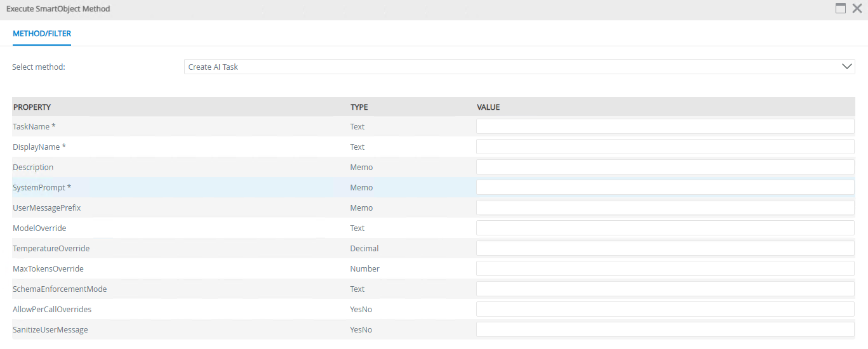Focus the ModelOverride value field
Screen dimensions: 868x349
[x=665, y=228]
